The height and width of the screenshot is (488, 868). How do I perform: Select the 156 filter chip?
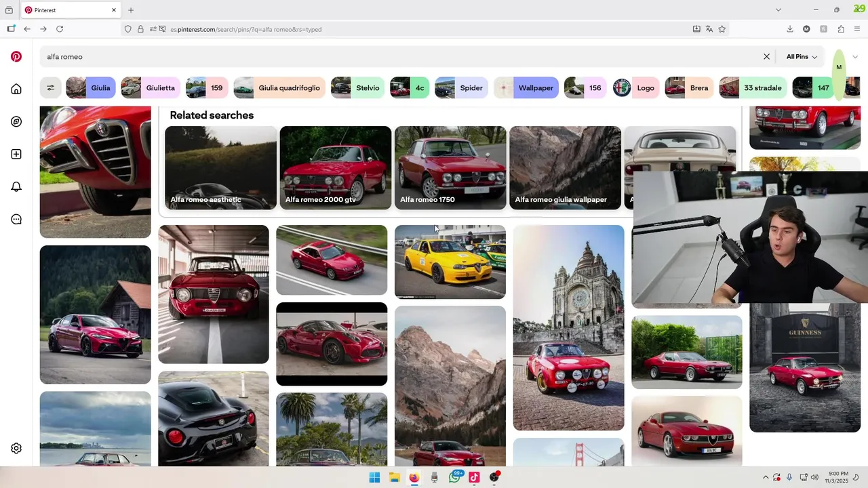[x=585, y=88]
